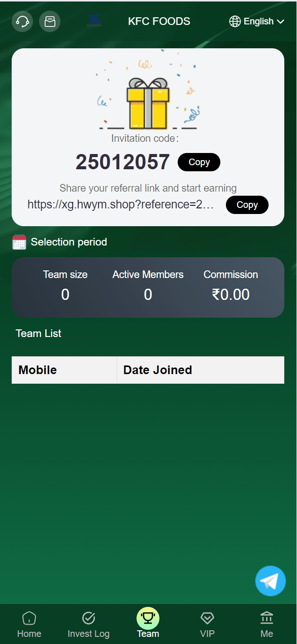This screenshot has width=297, height=644.
Task: Expand the English language dropdown
Action: (x=257, y=21)
